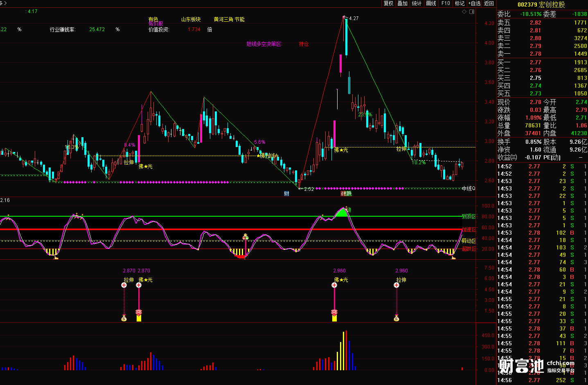This screenshot has width=588, height=385.
Task: Click the red 持仓 status text
Action: (304, 44)
